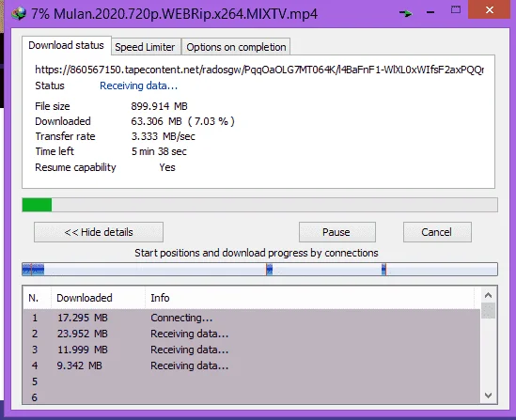Click the file size value 899.914 MB
Viewport: 516px width, 420px height.
(x=159, y=106)
